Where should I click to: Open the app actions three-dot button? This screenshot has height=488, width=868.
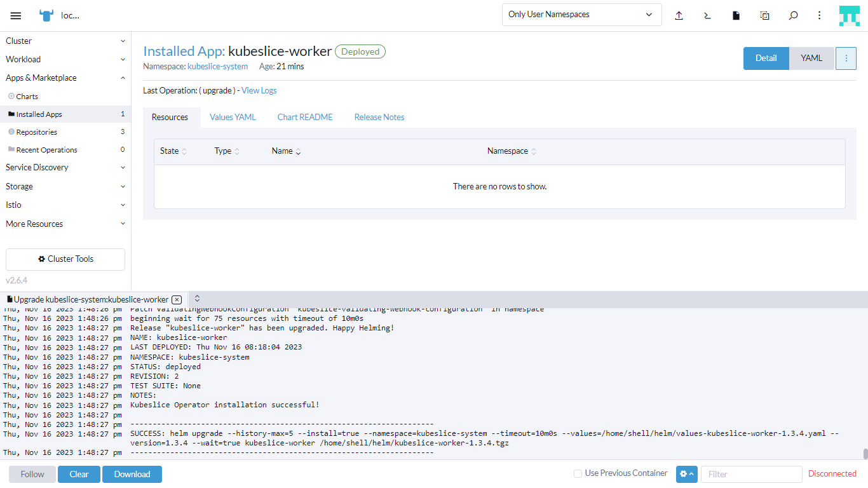pos(846,58)
